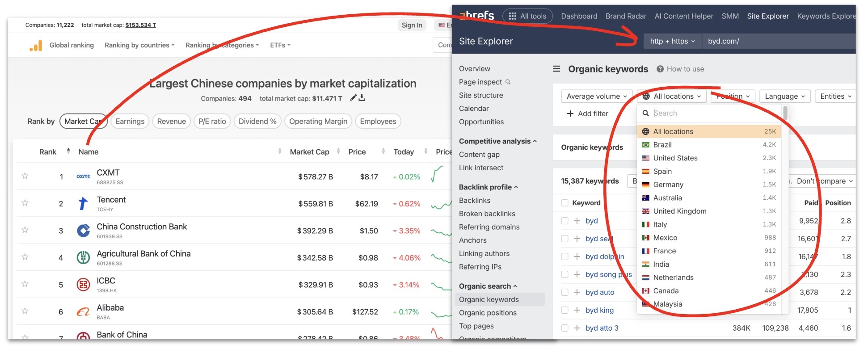This screenshot has width=868, height=353.
Task: Click the plus icon beside byd atto 3
Action: point(577,328)
